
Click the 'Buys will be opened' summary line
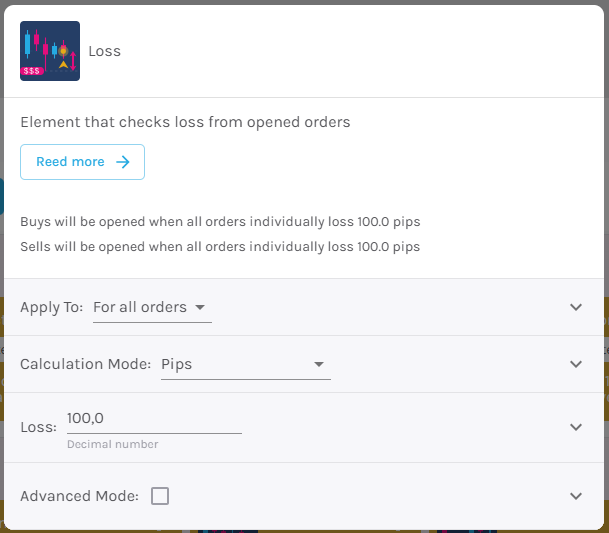[220, 222]
